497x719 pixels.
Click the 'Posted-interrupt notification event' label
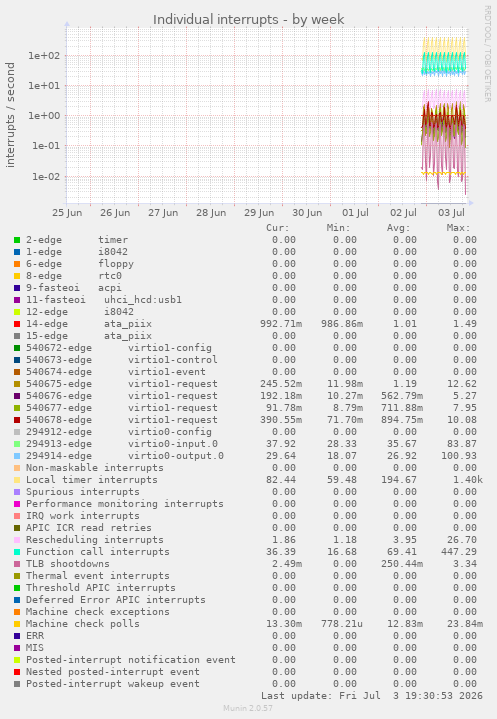(131, 659)
